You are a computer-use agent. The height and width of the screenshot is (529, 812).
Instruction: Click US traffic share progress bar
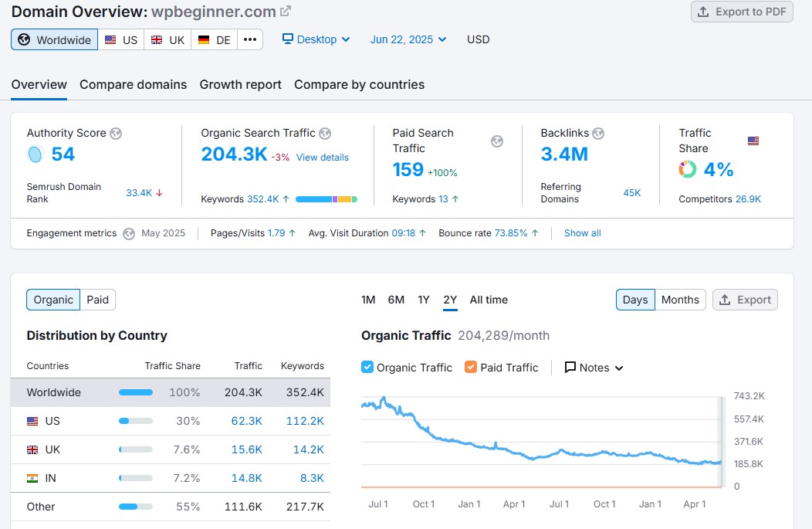pos(136,421)
